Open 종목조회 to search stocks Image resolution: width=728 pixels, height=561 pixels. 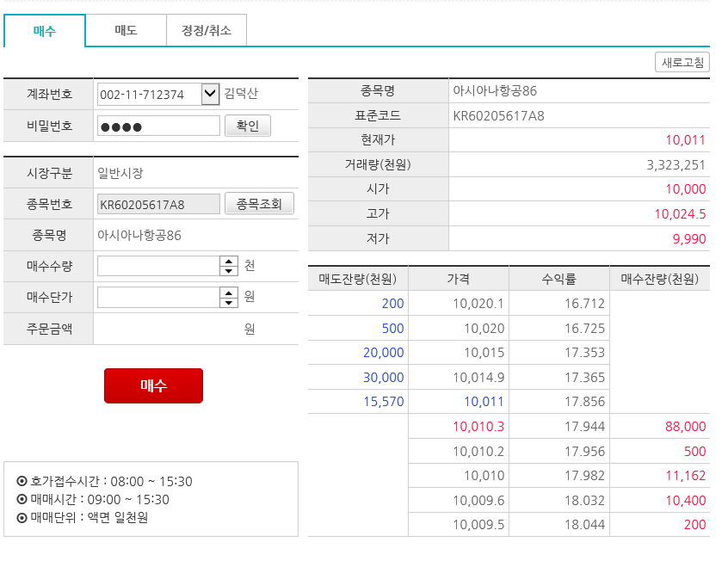click(x=260, y=203)
